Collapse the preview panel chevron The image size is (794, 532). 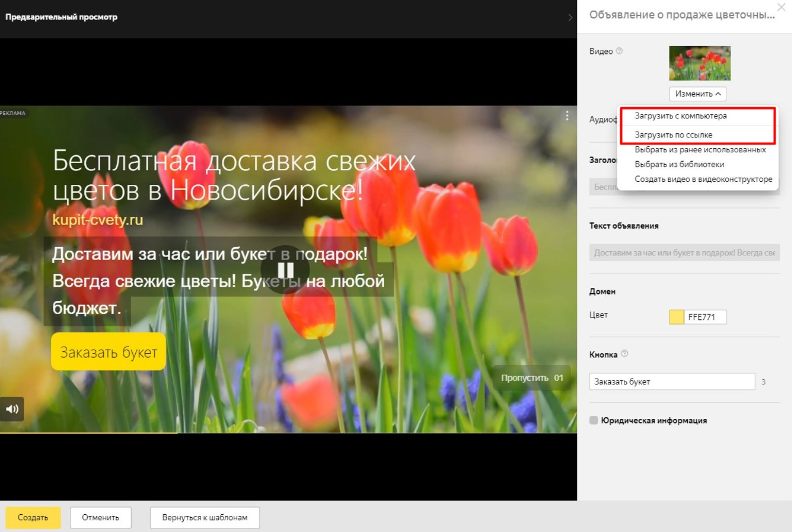point(570,17)
